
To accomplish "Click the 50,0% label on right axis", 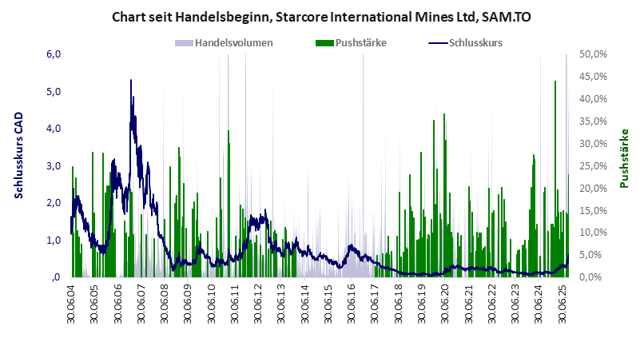I will pyautogui.click(x=592, y=54).
